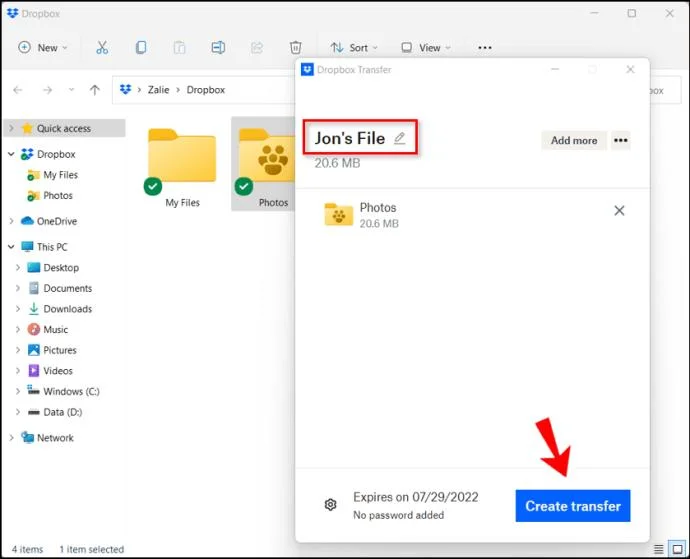Expand the Downloads node

(18, 309)
